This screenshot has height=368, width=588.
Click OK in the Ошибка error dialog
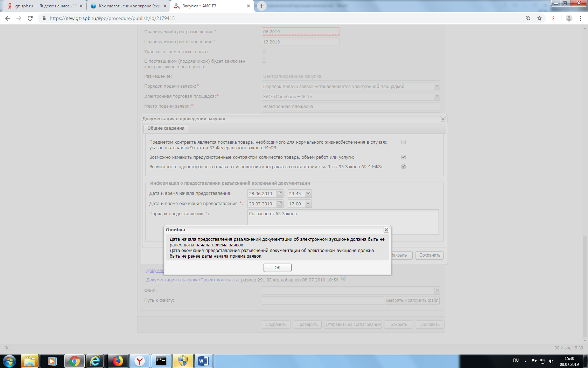(x=277, y=268)
